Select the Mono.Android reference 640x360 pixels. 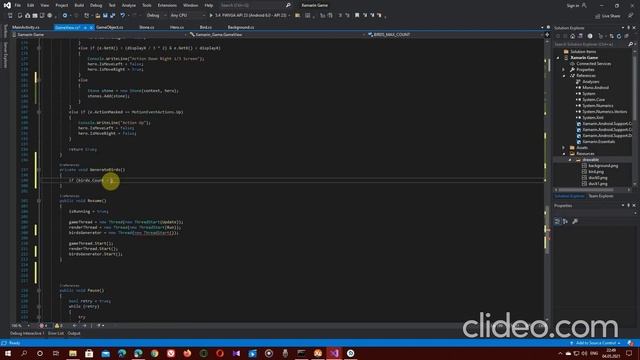tap(595, 88)
